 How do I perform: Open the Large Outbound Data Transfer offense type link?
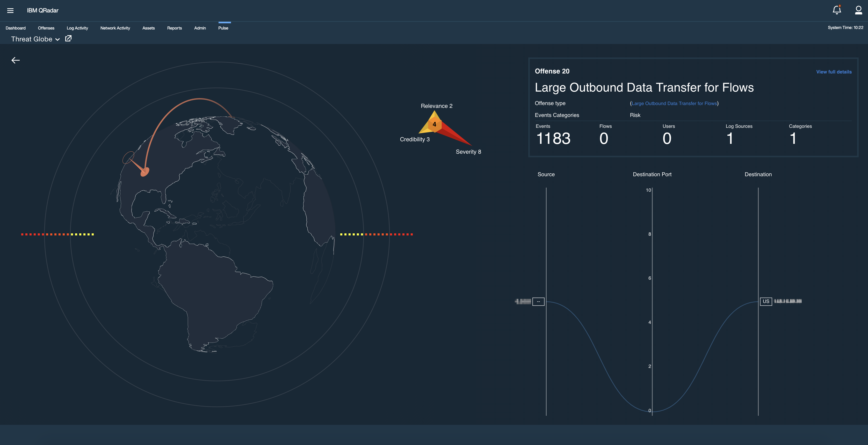(674, 103)
